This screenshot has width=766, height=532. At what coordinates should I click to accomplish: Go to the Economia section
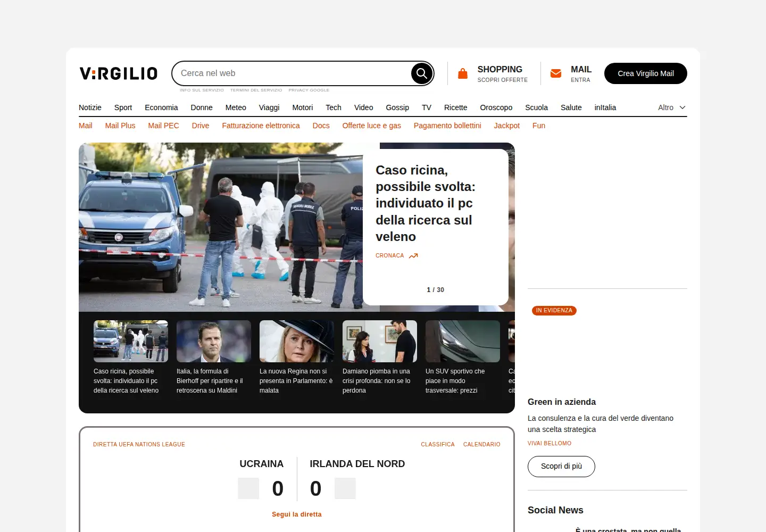tap(161, 107)
